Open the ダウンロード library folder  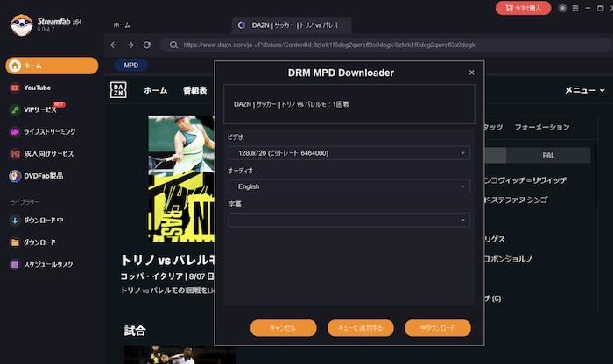32,242
